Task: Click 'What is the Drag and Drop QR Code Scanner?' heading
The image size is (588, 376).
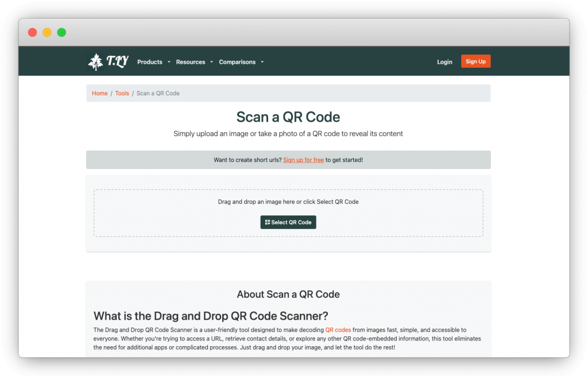Action: click(211, 316)
